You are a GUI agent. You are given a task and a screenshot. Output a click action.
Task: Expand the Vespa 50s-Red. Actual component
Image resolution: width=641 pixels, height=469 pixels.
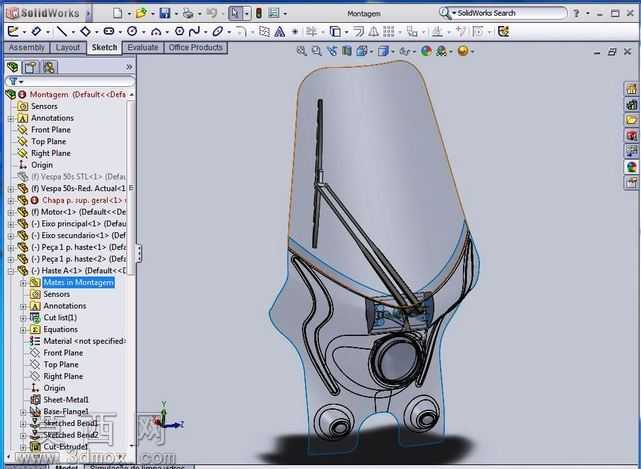[x=11, y=188]
